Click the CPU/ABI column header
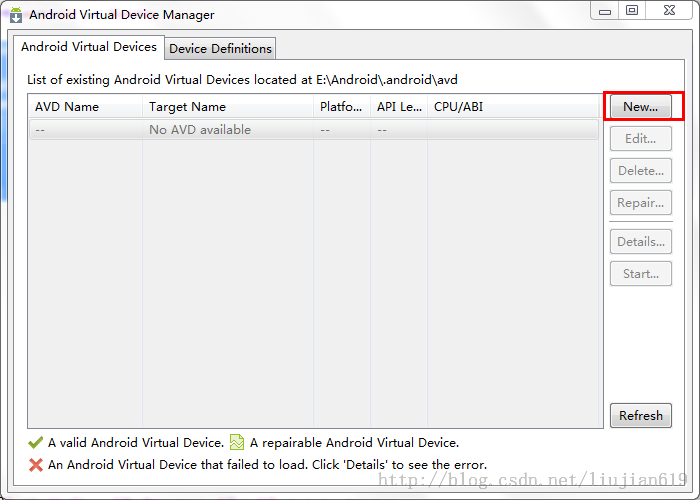Screen dimensions: 700x500 click(513, 107)
